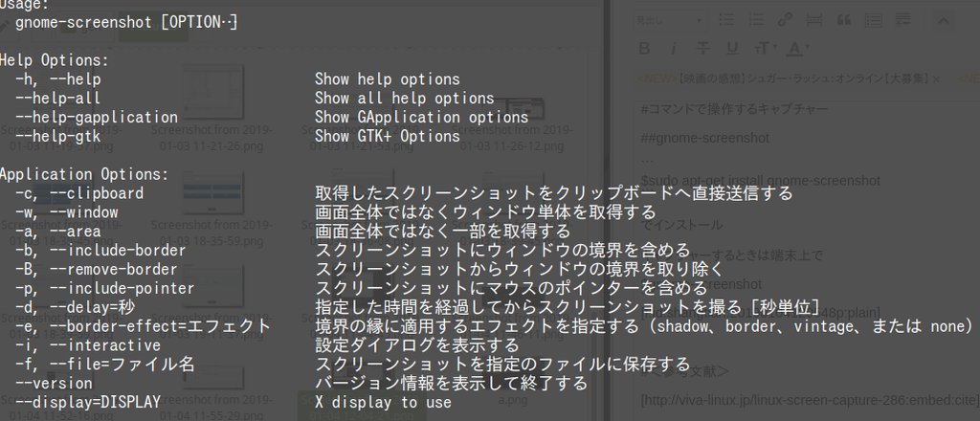Open the text color dropdown in the editor

tap(797, 49)
